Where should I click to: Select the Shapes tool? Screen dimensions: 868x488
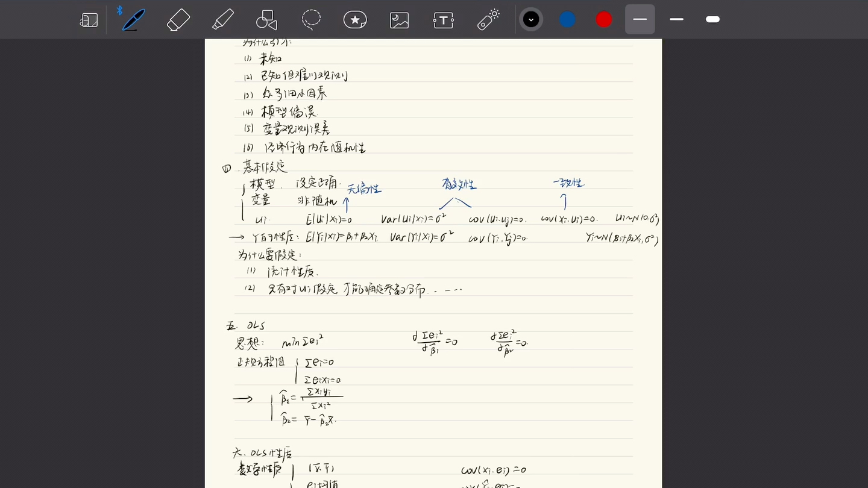[x=266, y=20]
